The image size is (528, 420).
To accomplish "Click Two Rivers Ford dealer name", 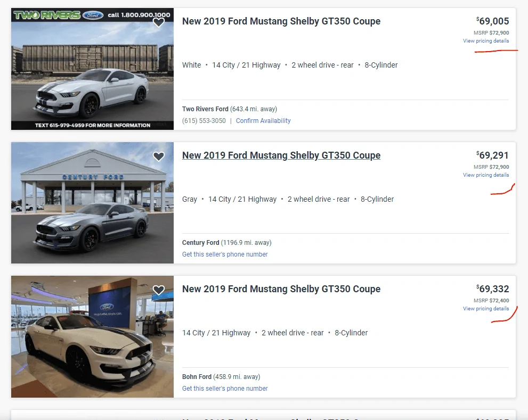I will (x=205, y=109).
